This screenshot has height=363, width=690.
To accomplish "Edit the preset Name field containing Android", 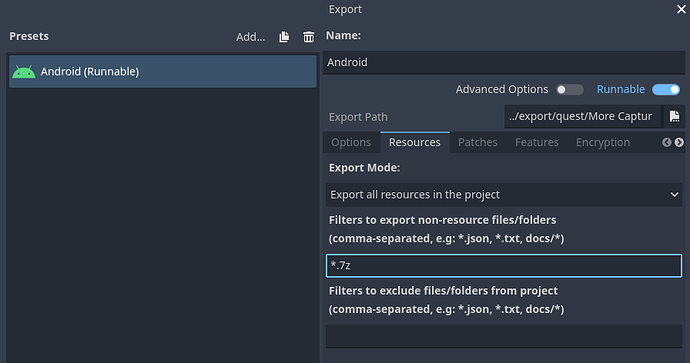I will pos(504,62).
